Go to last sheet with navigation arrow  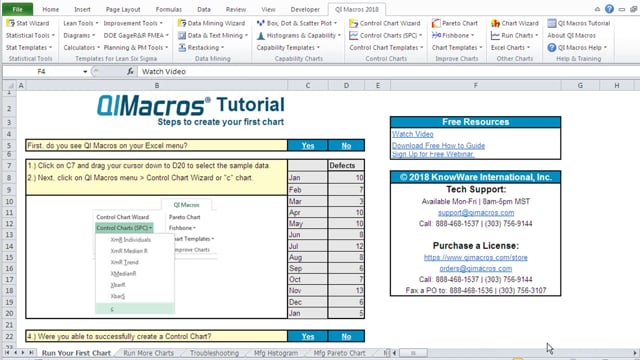pos(31,353)
